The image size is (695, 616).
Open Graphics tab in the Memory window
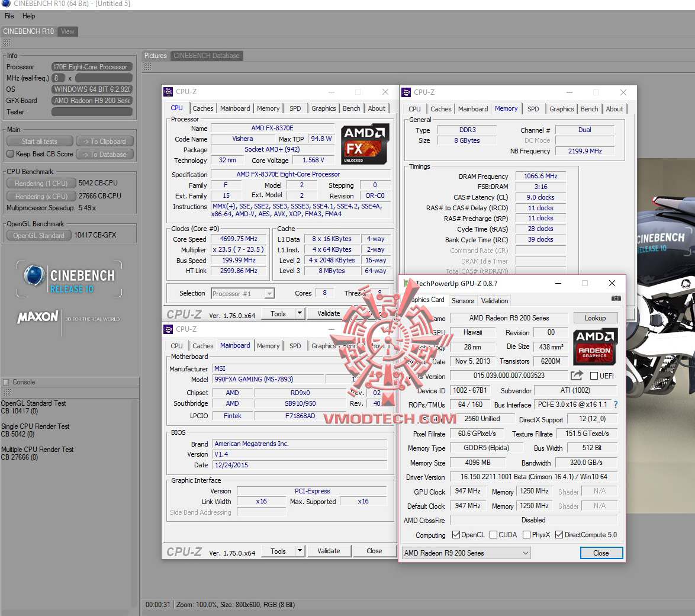[x=562, y=108]
